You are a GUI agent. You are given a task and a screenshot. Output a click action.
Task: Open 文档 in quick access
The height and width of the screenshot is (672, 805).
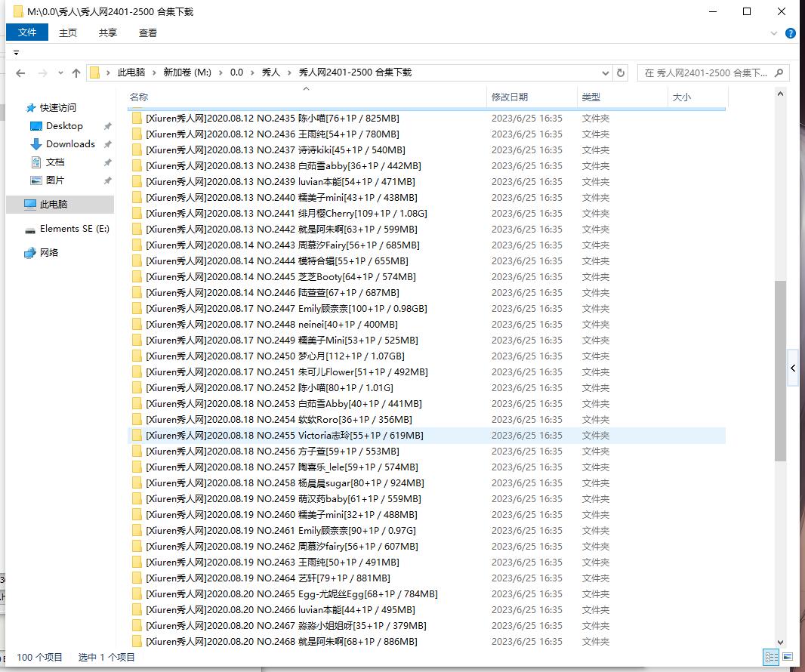coord(55,162)
